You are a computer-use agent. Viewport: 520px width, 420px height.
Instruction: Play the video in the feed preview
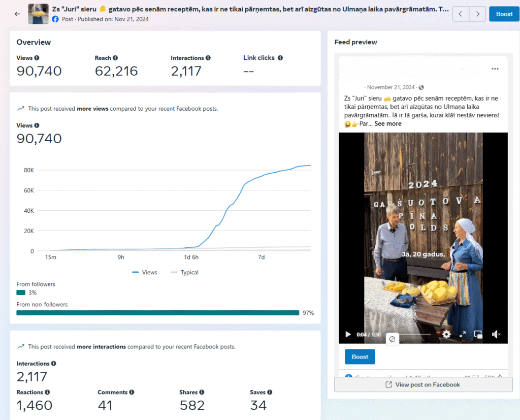point(348,334)
